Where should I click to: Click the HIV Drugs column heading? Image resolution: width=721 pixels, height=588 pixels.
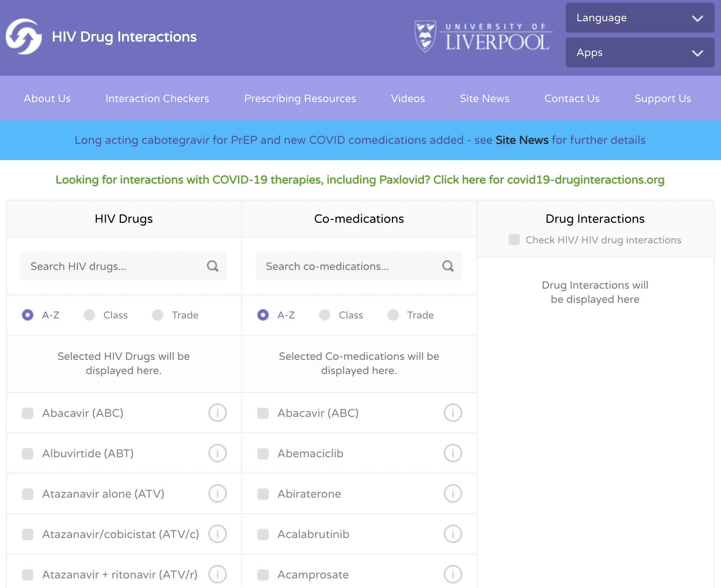(124, 219)
